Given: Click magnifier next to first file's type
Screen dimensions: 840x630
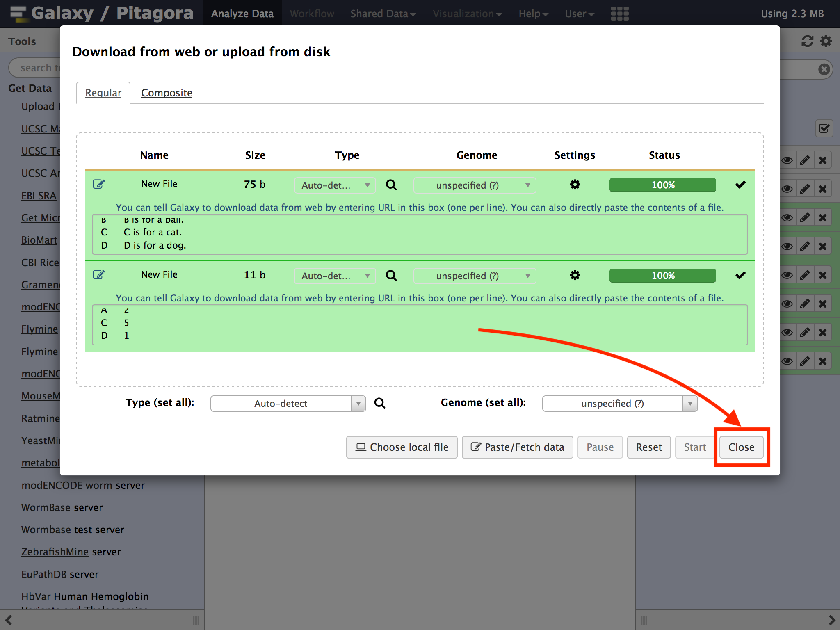Looking at the screenshot, I should point(391,185).
